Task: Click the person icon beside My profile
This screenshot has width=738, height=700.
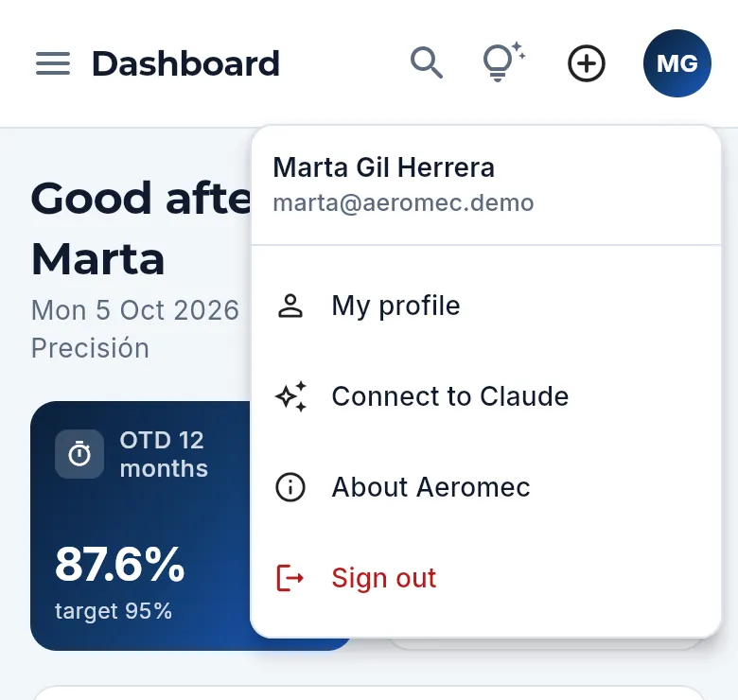Action: point(290,306)
